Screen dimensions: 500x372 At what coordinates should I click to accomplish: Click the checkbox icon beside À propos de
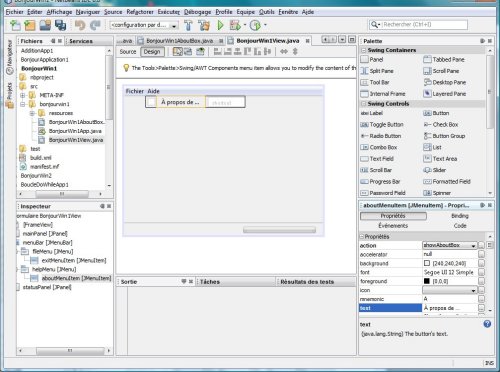pyautogui.click(x=151, y=102)
